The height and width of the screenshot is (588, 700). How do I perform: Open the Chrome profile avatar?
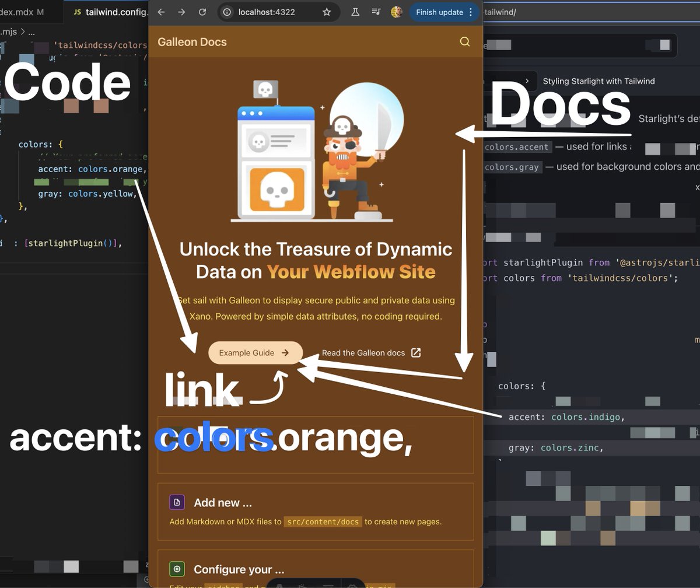[397, 12]
